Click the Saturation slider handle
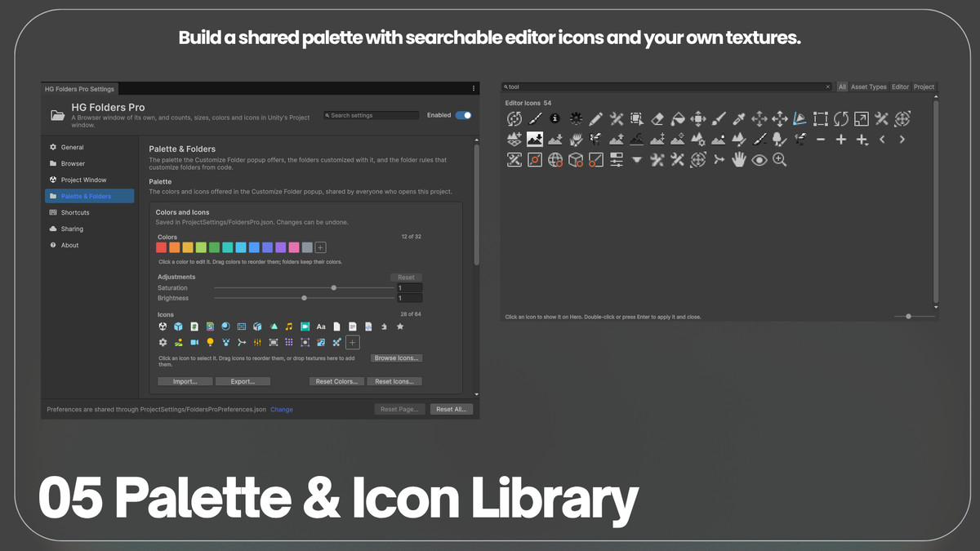The width and height of the screenshot is (980, 551). 334,287
